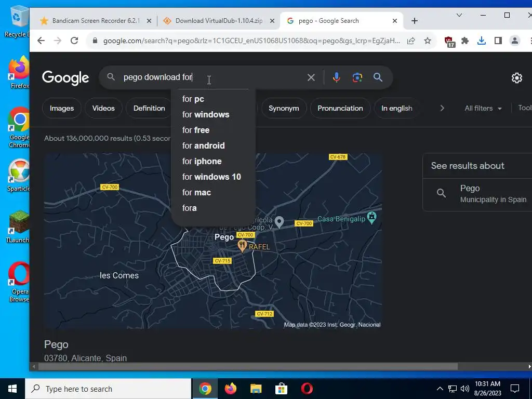Bookmark this page with the star icon
Screen dimensions: 532x399
click(x=428, y=41)
